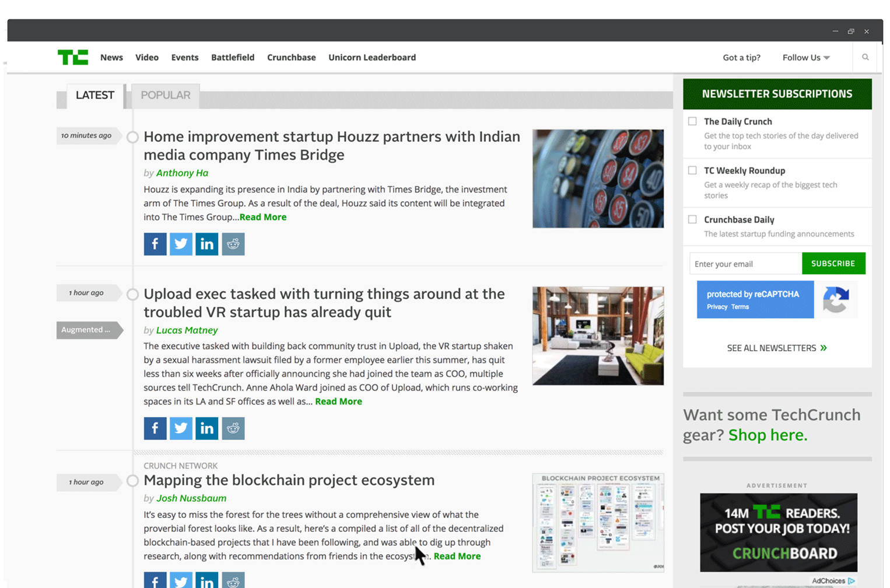Open the Events menu item

185,57
